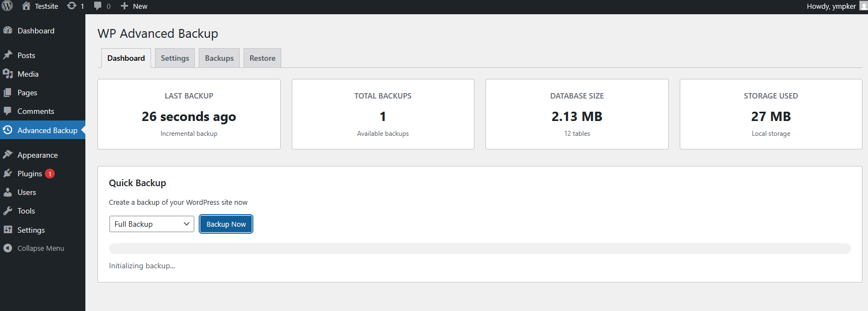
Task: Click the Plugins update badge showing 1
Action: (50, 174)
